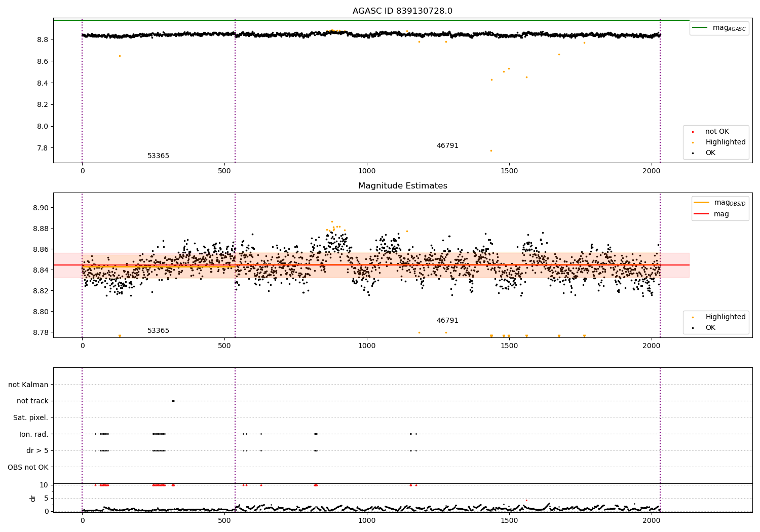The height and width of the screenshot is (532, 760).
Task: Click the top-plot dotted vertical line near 535
Action: 235,91
